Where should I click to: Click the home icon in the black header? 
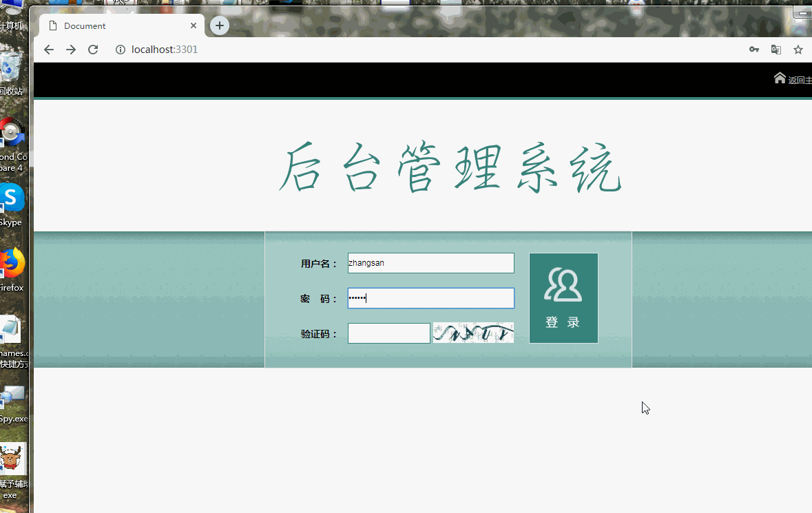(x=780, y=78)
